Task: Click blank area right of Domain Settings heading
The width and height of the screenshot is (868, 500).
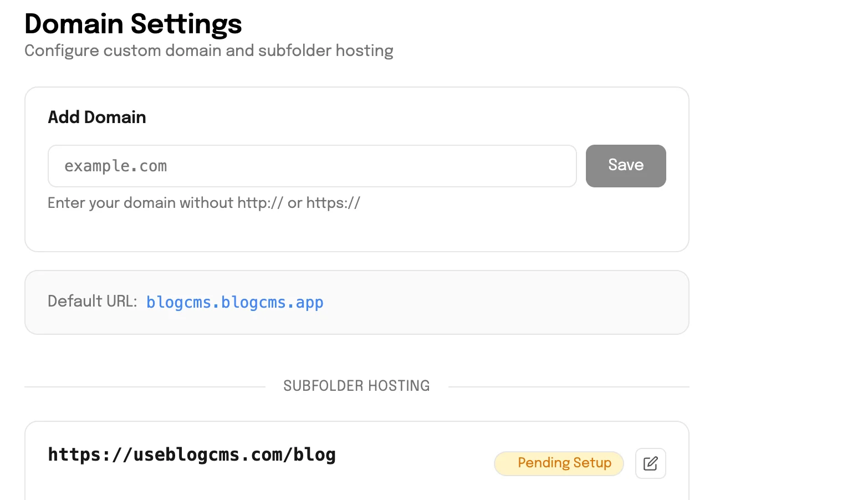Action: pyautogui.click(x=499, y=24)
